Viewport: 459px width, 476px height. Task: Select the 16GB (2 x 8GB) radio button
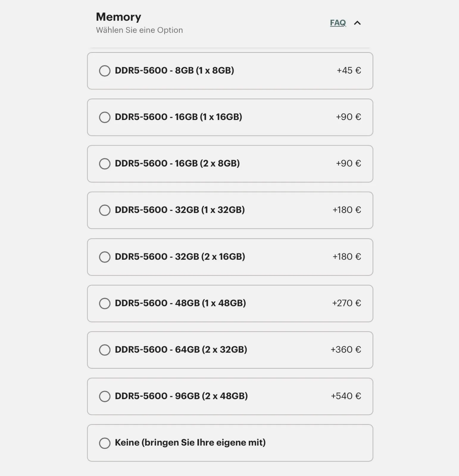tap(105, 164)
